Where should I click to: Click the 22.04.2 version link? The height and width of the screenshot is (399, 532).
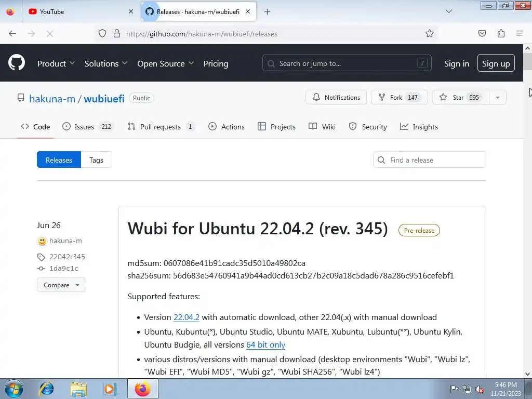[x=187, y=317]
